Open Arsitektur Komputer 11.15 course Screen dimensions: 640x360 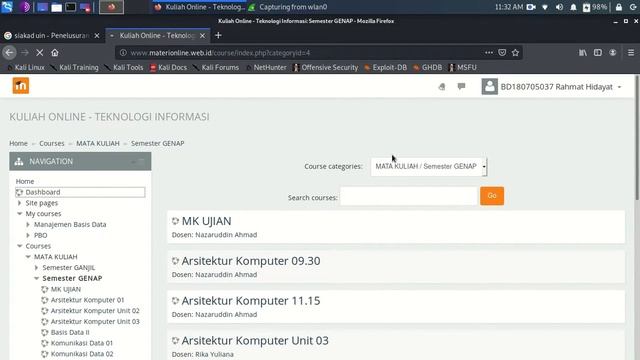(x=251, y=301)
